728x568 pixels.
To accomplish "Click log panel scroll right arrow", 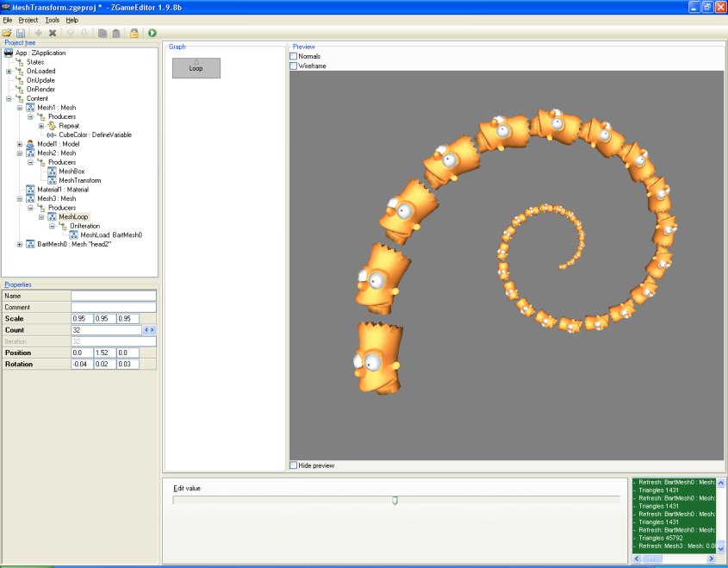I will pos(712,559).
